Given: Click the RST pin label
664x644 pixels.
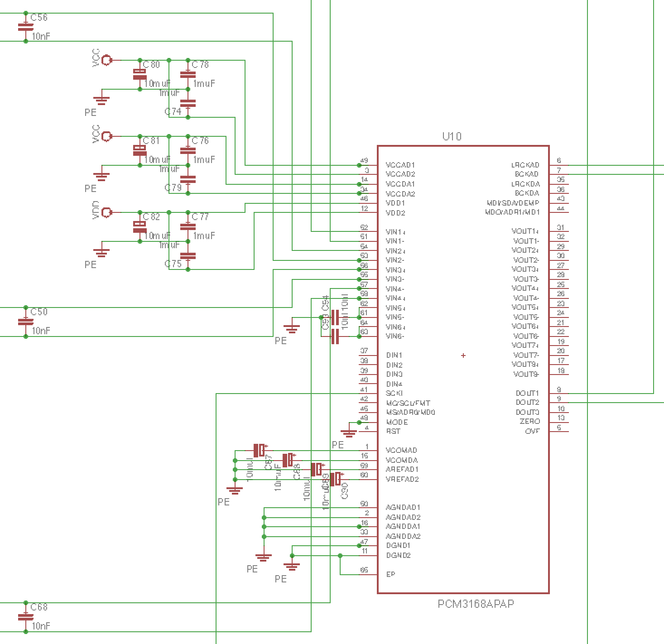Looking at the screenshot, I should click(393, 431).
